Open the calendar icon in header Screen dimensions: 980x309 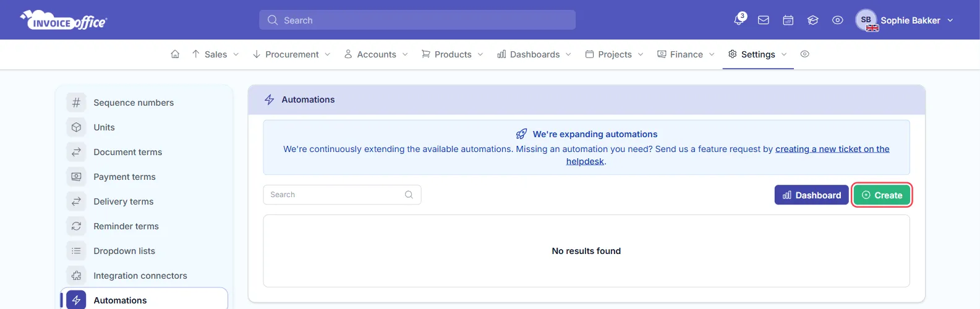pyautogui.click(x=788, y=20)
